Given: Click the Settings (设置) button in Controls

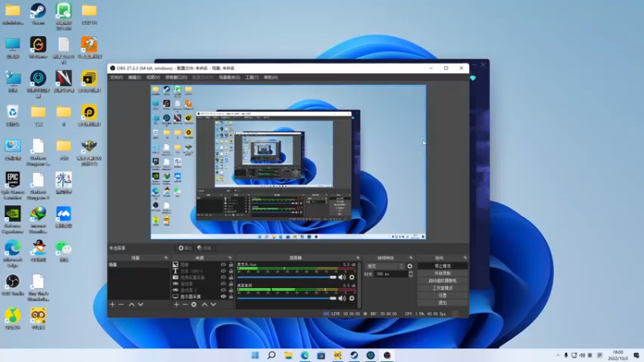Looking at the screenshot, I should coord(442,295).
